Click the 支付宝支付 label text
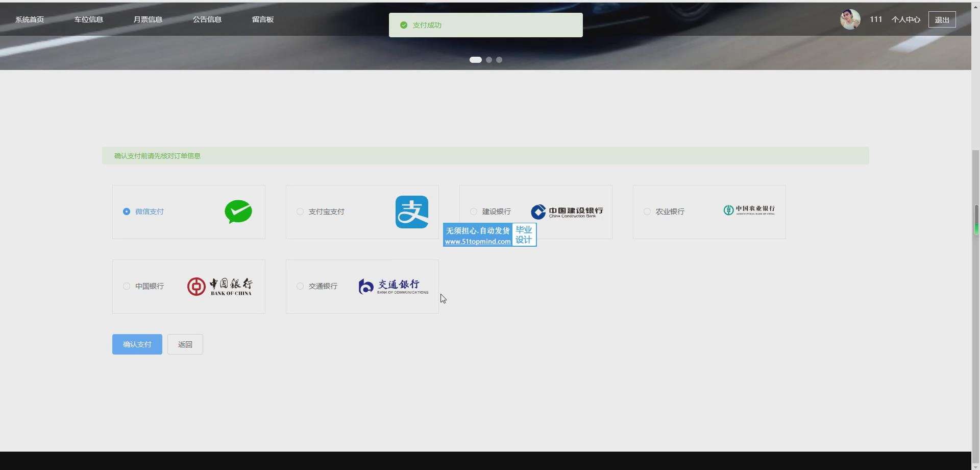The height and width of the screenshot is (470, 980). click(327, 212)
